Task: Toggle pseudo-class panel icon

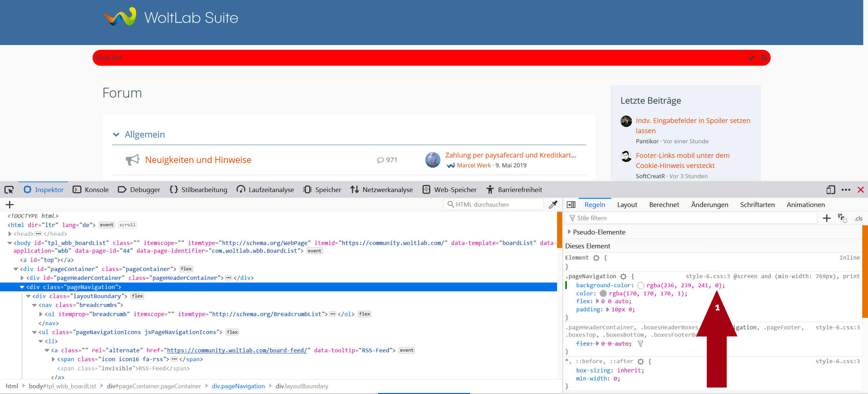Action: click(x=842, y=218)
